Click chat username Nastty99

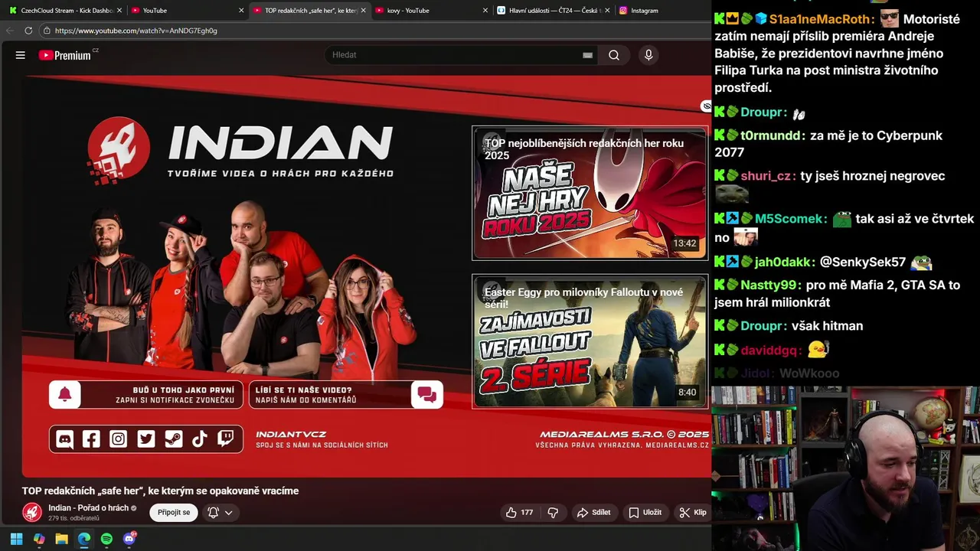coord(769,285)
